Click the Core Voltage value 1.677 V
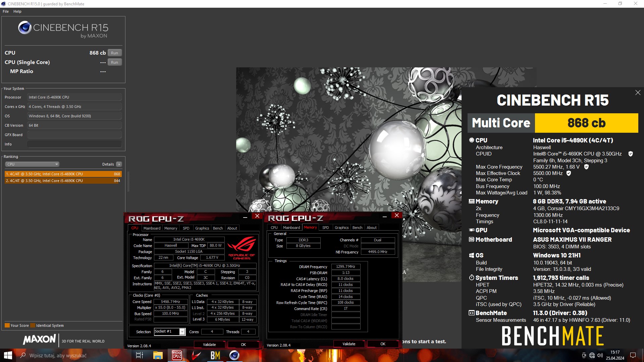The height and width of the screenshot is (362, 644). (x=212, y=258)
